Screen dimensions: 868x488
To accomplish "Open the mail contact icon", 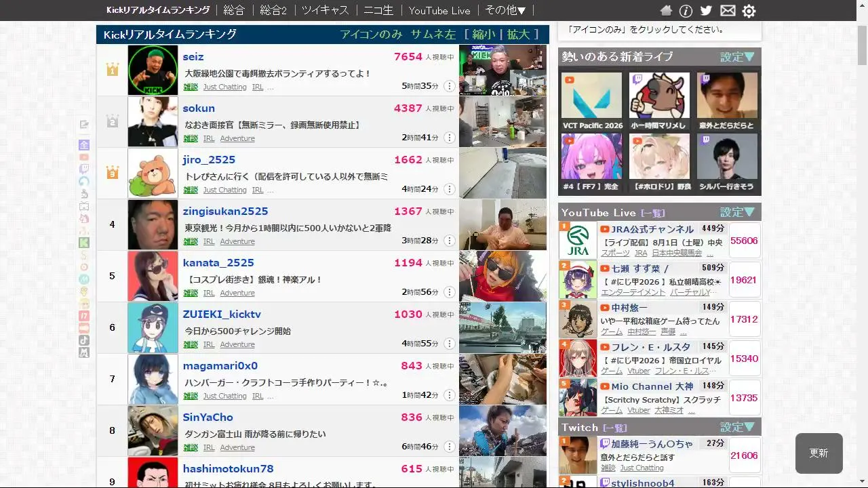I will pyautogui.click(x=728, y=11).
